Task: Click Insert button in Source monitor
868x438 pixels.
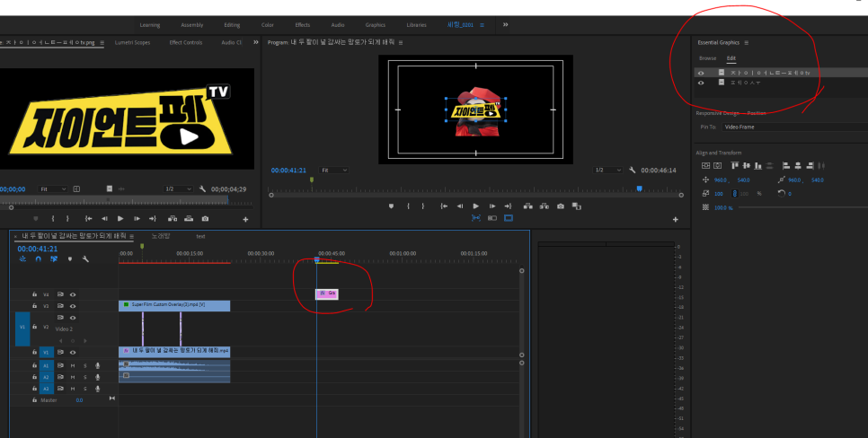Action: tap(173, 218)
